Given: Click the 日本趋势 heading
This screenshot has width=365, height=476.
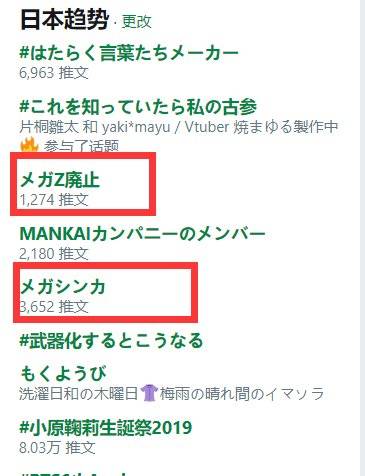Looking at the screenshot, I should click(64, 20).
